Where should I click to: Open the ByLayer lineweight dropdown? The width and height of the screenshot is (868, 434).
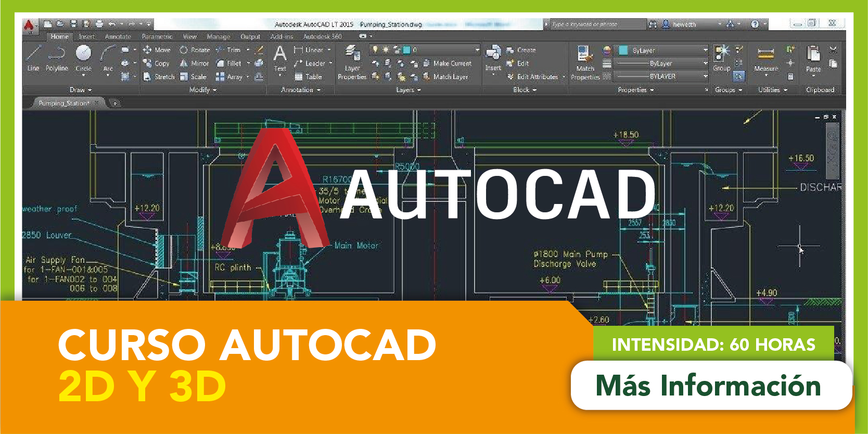point(662,63)
